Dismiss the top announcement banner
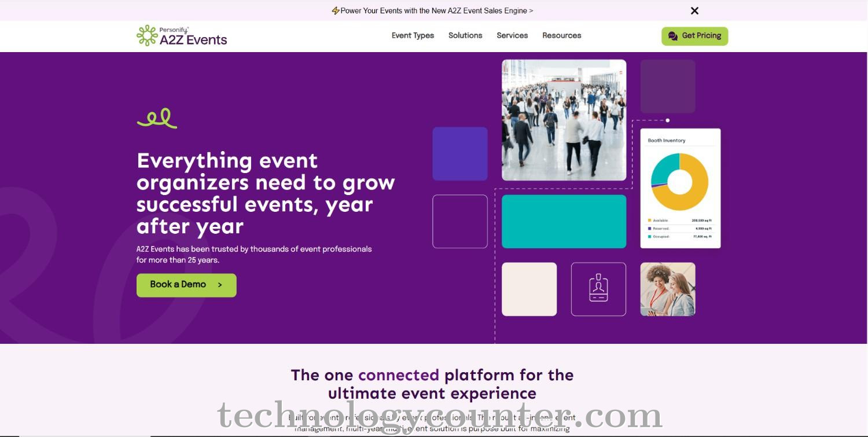 tap(694, 11)
